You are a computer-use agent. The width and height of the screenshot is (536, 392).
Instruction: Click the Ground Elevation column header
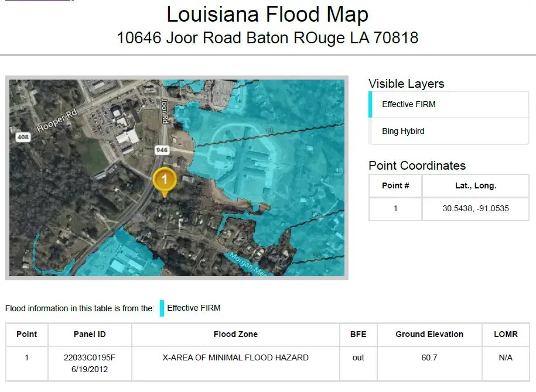pos(429,334)
